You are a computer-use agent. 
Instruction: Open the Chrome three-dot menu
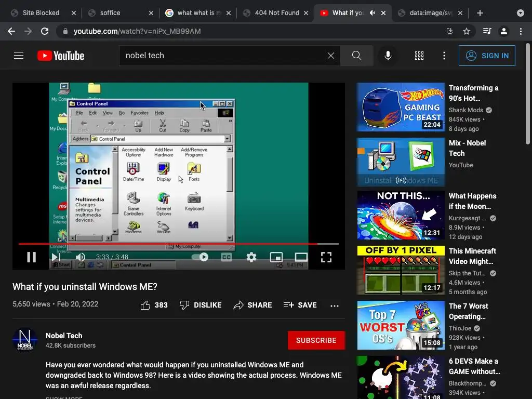point(521,31)
